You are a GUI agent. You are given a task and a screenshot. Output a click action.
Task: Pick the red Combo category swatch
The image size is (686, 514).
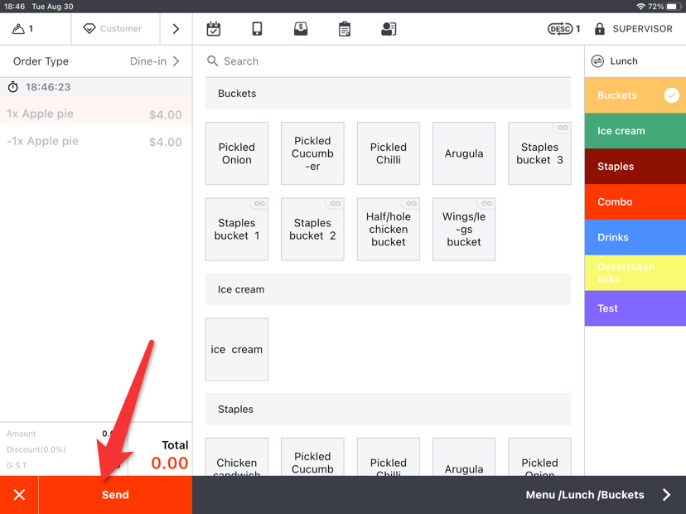635,202
